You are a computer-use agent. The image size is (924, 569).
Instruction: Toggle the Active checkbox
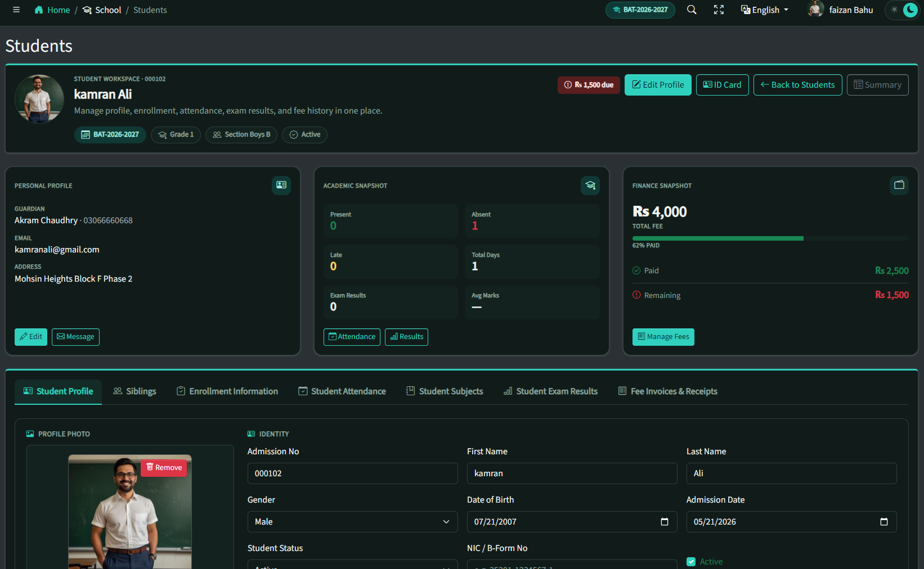coord(691,562)
